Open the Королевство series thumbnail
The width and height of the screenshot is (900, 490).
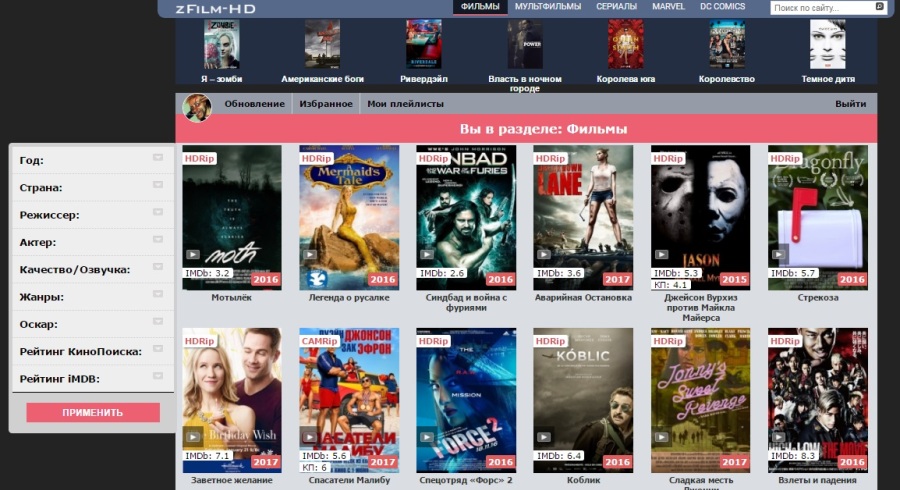[x=727, y=44]
